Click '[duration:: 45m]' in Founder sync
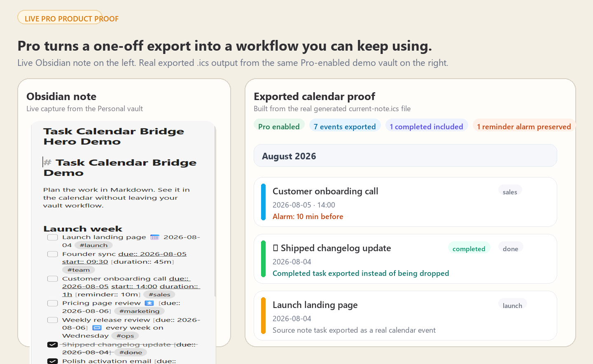The image size is (593, 364). coord(142,262)
